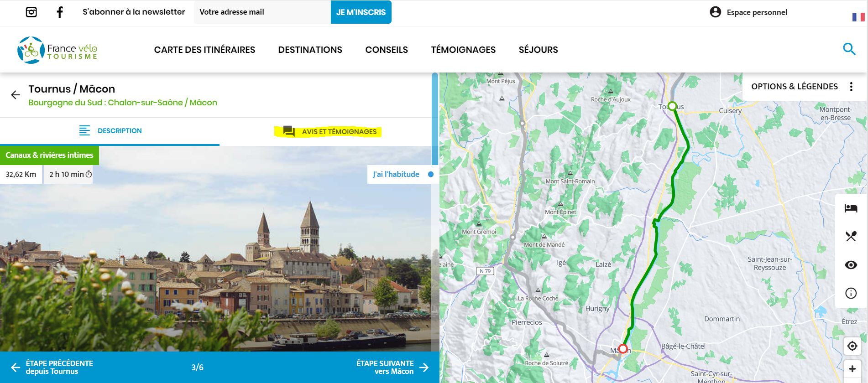Go to étape suivante vers Mâcon
Viewport: 868px width, 383px height.
click(392, 367)
